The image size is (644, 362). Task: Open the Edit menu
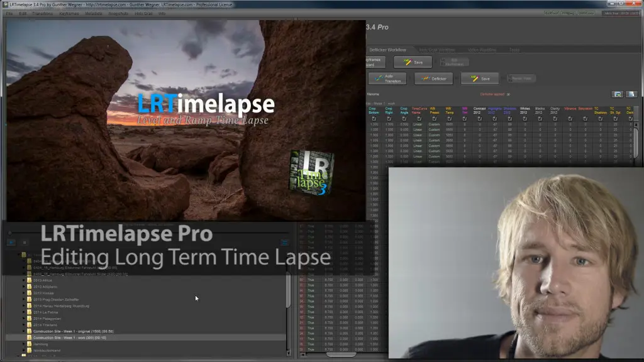(23, 14)
